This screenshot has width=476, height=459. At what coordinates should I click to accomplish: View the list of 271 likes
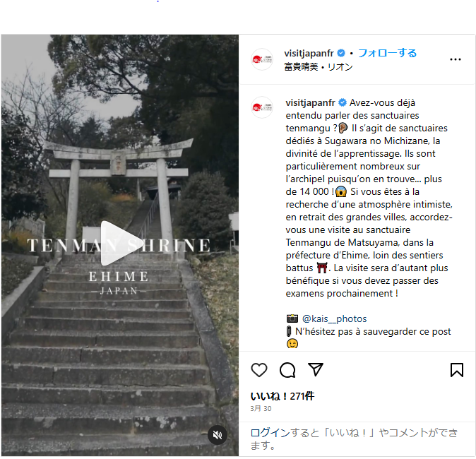282,396
